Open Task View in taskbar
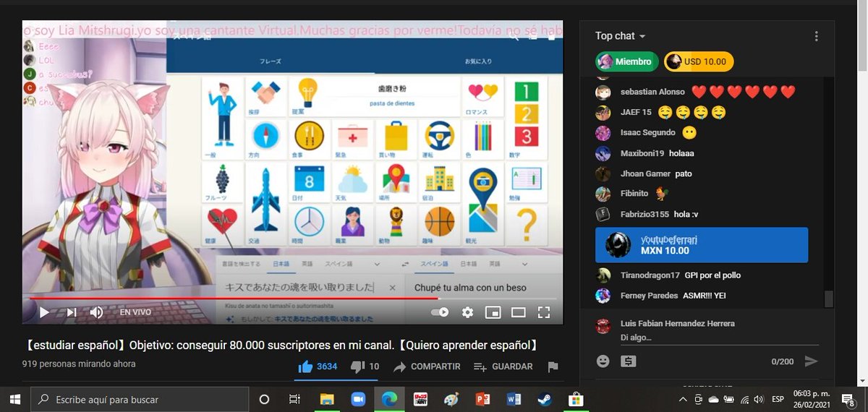868x412 pixels. [294, 399]
